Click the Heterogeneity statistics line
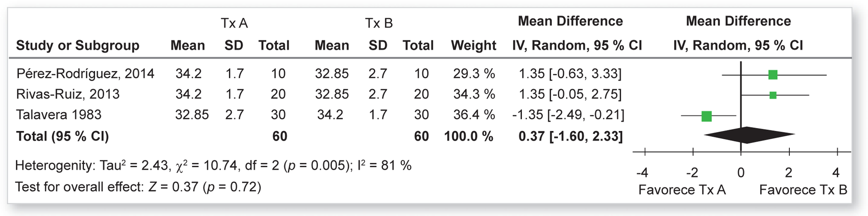This screenshot has width=868, height=216. (213, 166)
